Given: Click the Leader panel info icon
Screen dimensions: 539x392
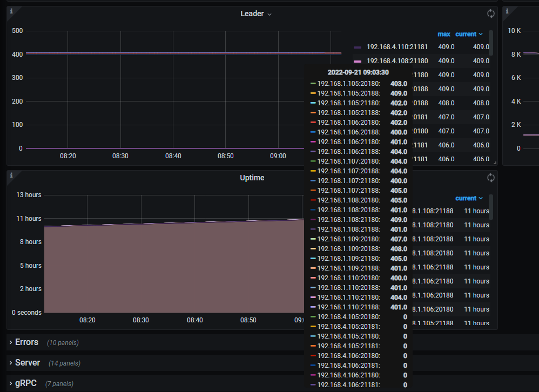Looking at the screenshot, I should [x=11, y=11].
